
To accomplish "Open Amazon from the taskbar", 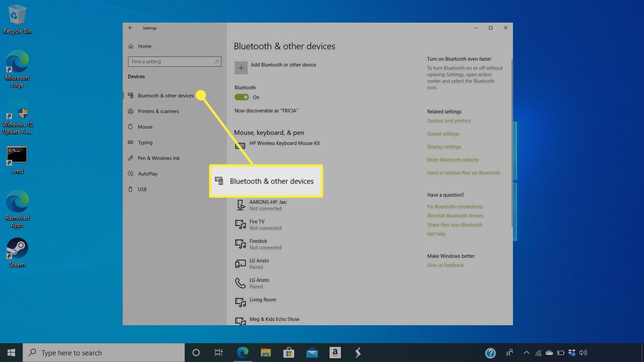I will point(335,353).
